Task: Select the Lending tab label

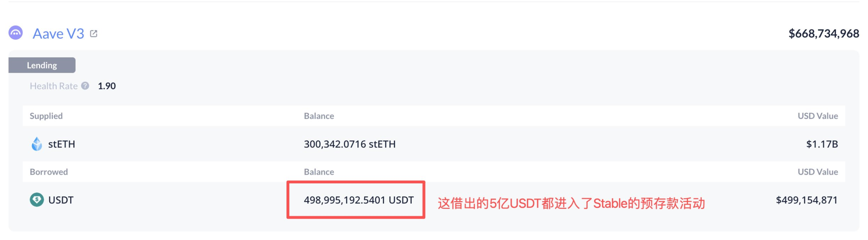Action: [42, 65]
